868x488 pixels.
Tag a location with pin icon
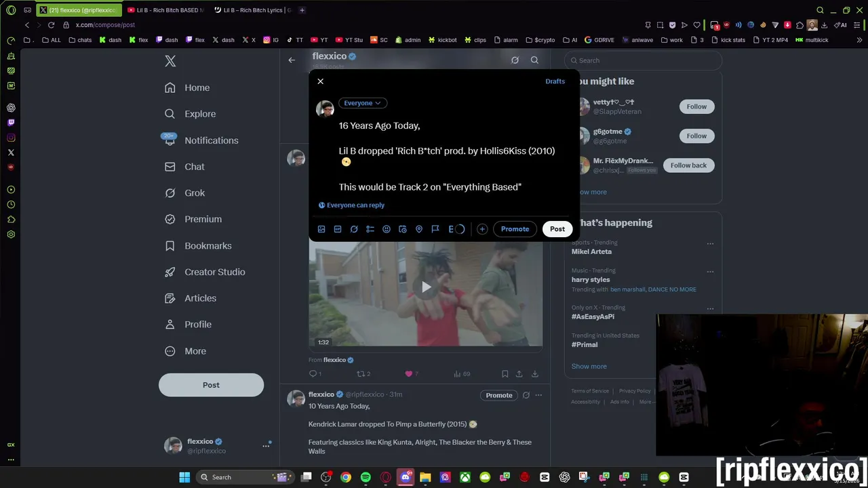[419, 229]
